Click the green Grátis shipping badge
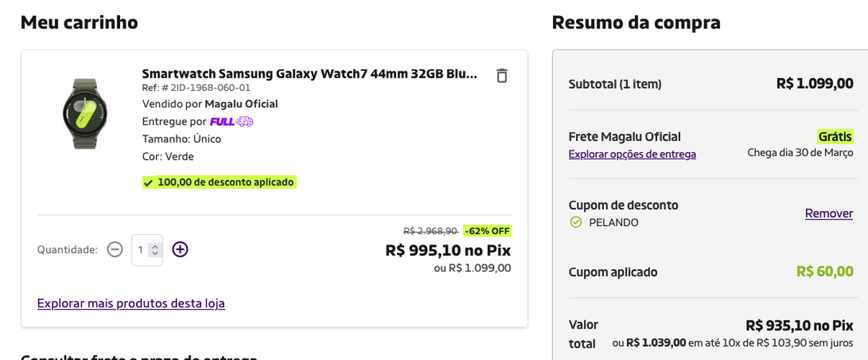 pyautogui.click(x=835, y=137)
